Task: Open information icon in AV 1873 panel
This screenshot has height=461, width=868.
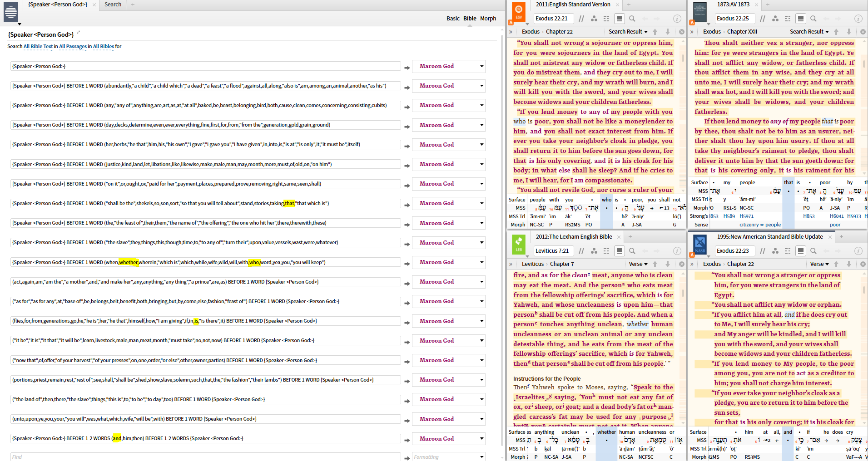Action: pyautogui.click(x=858, y=19)
